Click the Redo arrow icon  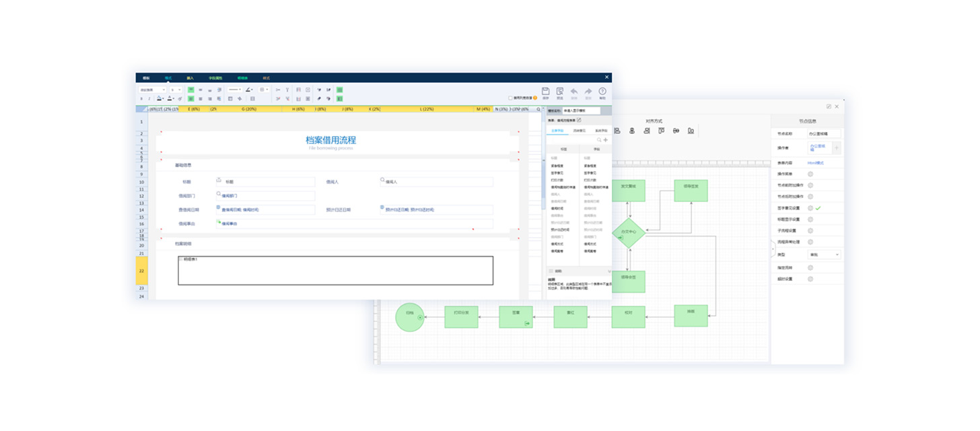coord(588,92)
